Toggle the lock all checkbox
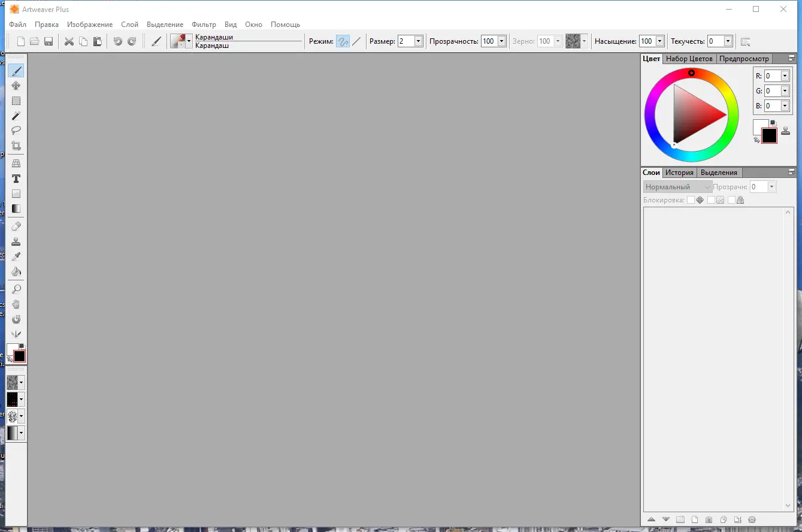802x532 pixels. 731,200
